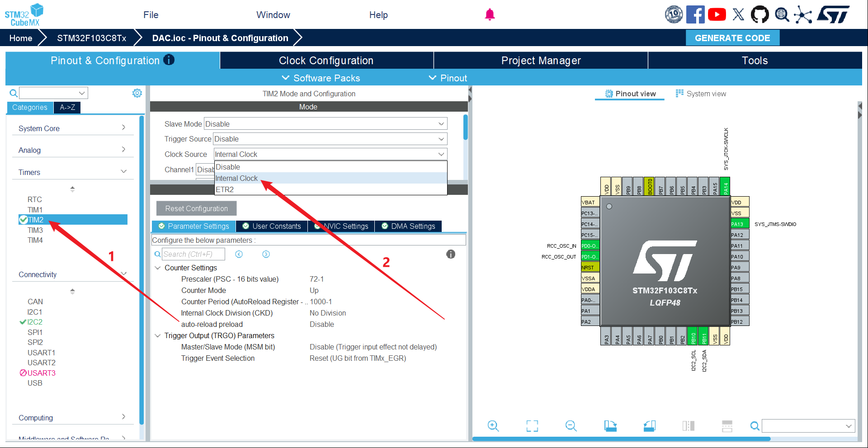Expand the Analog category
Screen dimensions: 868x448
pyautogui.click(x=72, y=150)
